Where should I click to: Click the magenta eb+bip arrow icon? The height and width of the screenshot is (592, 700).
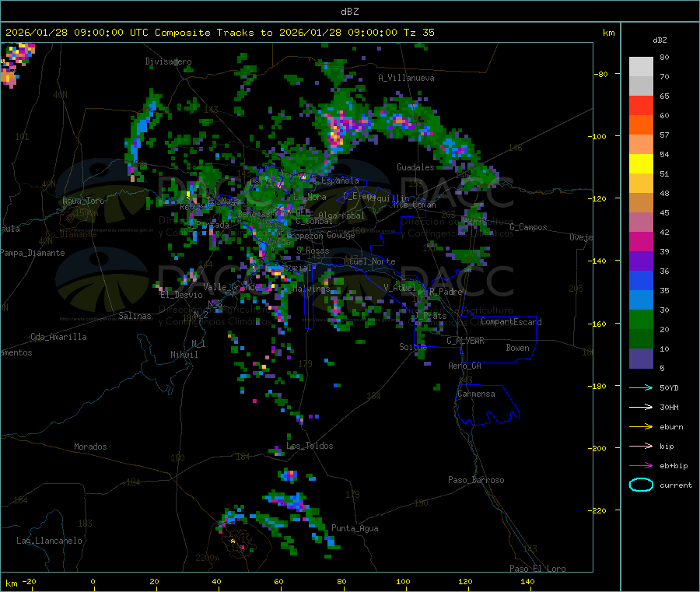(x=641, y=465)
